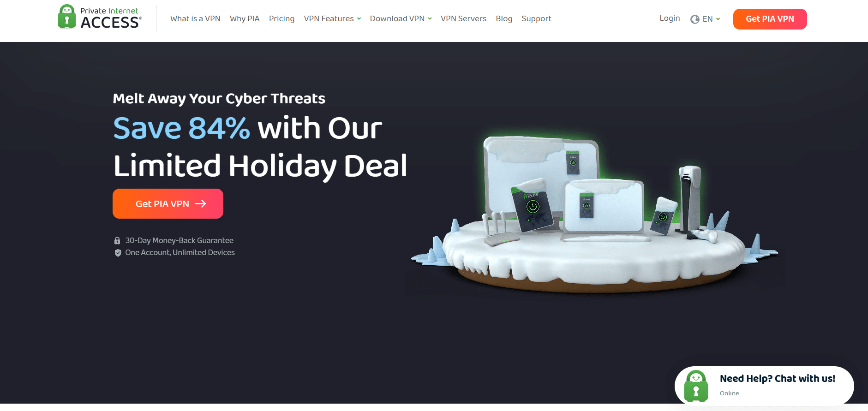Viewport: 868px width, 411px height.
Task: Open the What is a VPN page
Action: [x=195, y=19]
